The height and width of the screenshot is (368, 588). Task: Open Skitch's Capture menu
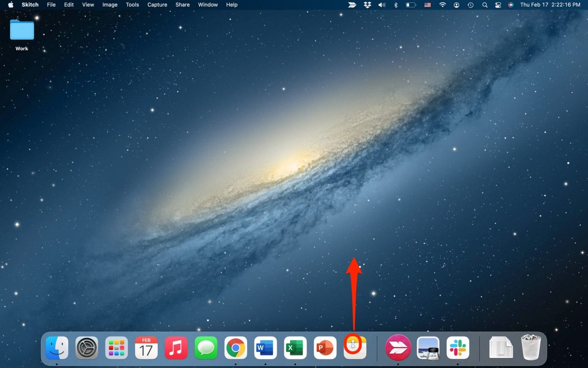pos(157,5)
